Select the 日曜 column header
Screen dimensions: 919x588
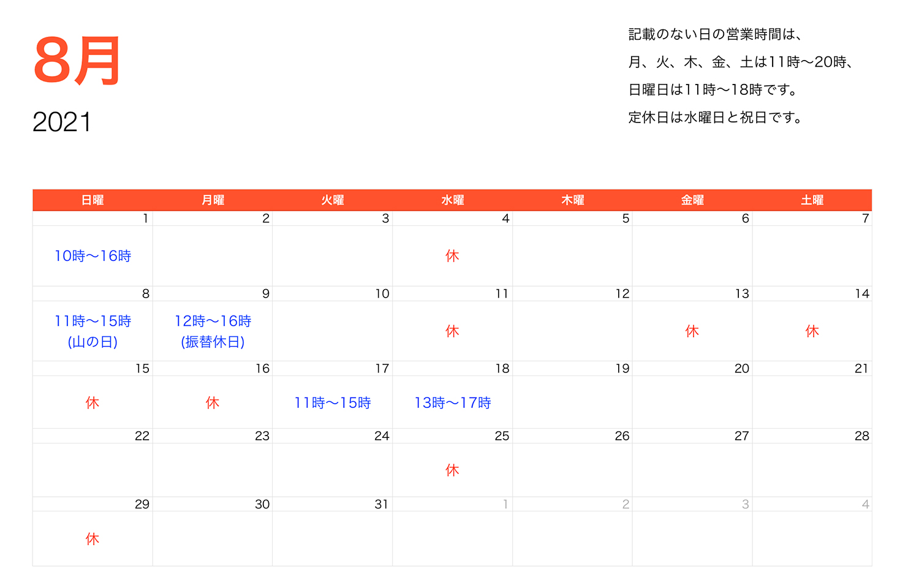92,200
